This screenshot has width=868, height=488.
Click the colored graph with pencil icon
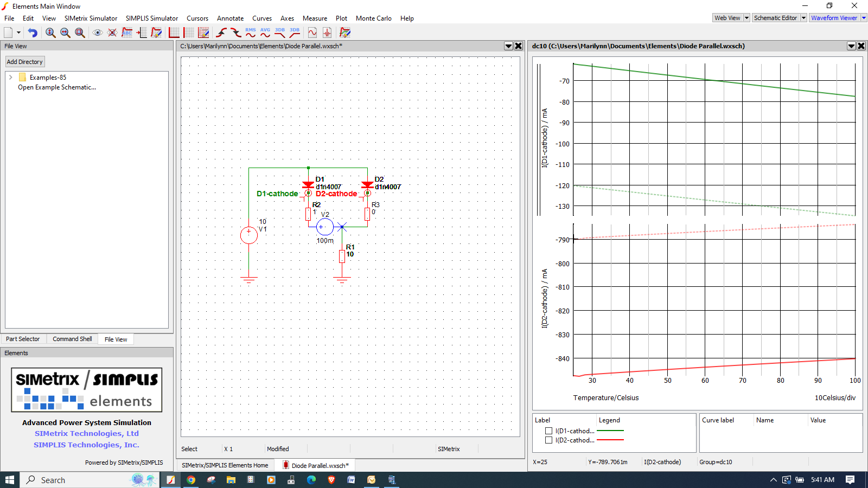(345, 33)
